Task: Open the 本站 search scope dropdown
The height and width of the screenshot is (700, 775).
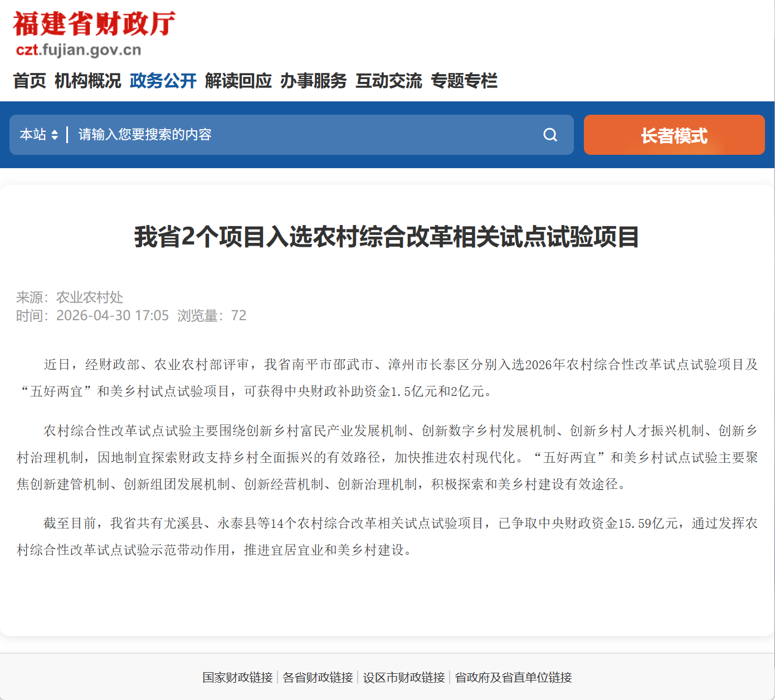Action: point(38,135)
